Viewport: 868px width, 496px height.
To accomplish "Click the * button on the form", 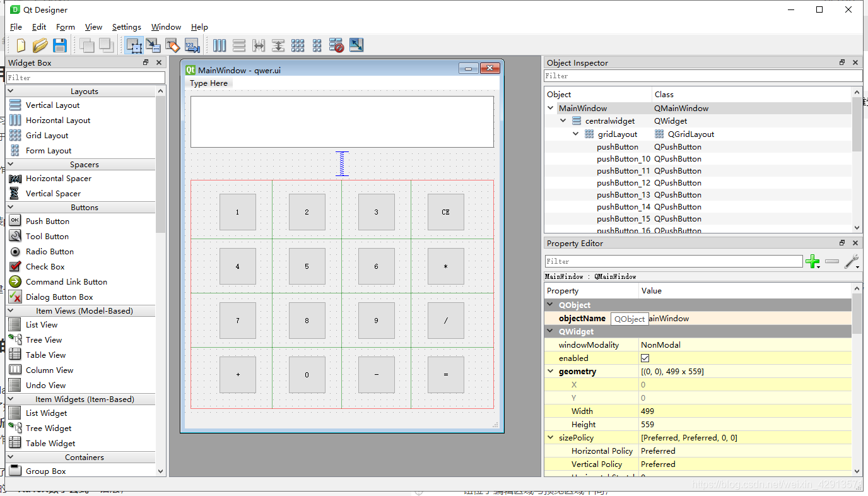I will point(446,266).
